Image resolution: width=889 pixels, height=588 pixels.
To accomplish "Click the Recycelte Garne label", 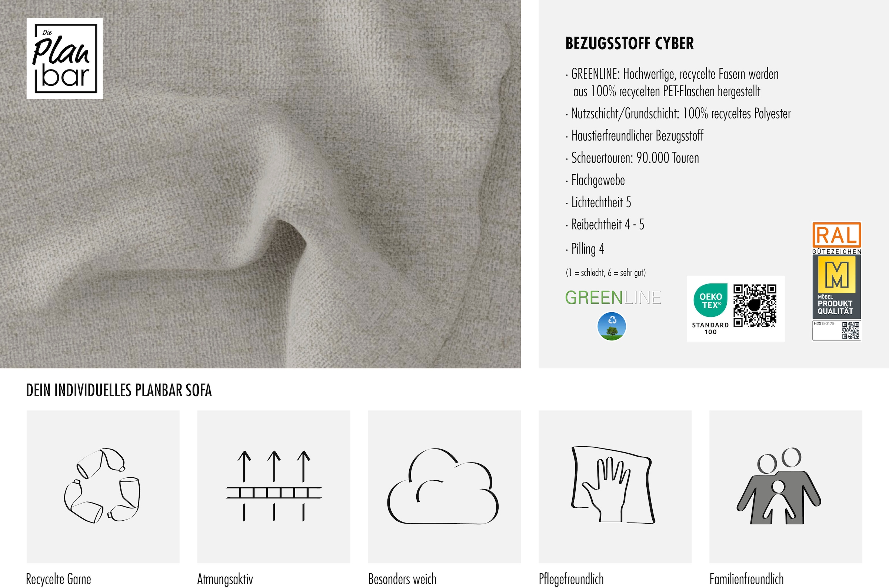I will [59, 579].
